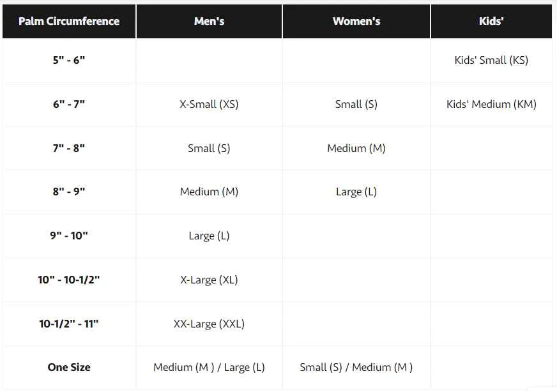This screenshot has height=392, width=557.
Task: Click the Palm Circumference column header
Action: (x=69, y=21)
